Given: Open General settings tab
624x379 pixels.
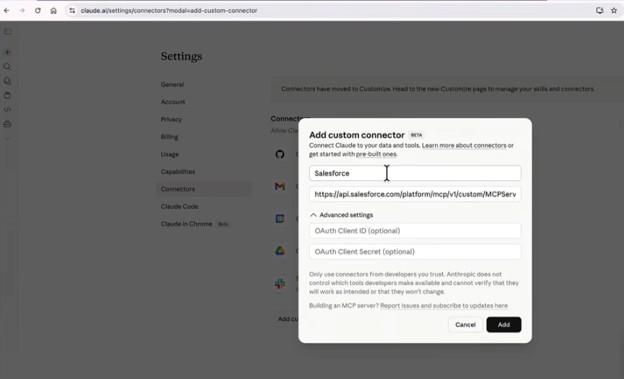Looking at the screenshot, I should 172,84.
